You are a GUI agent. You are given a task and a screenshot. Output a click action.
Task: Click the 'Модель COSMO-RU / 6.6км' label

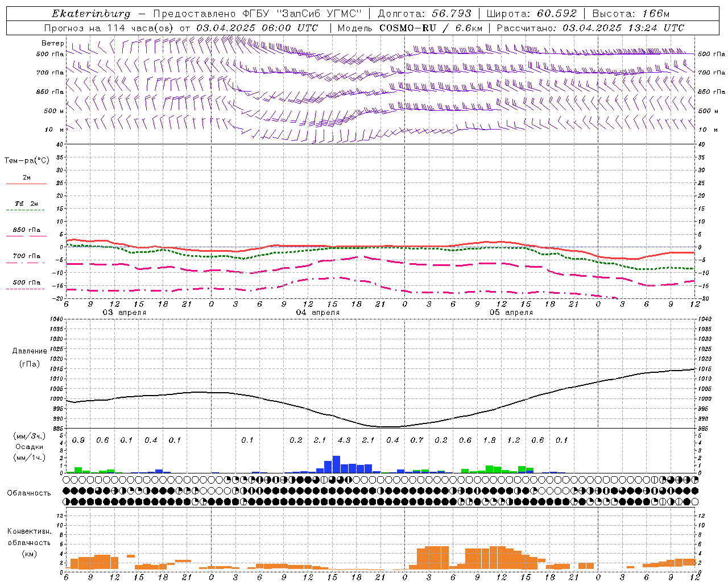[409, 28]
